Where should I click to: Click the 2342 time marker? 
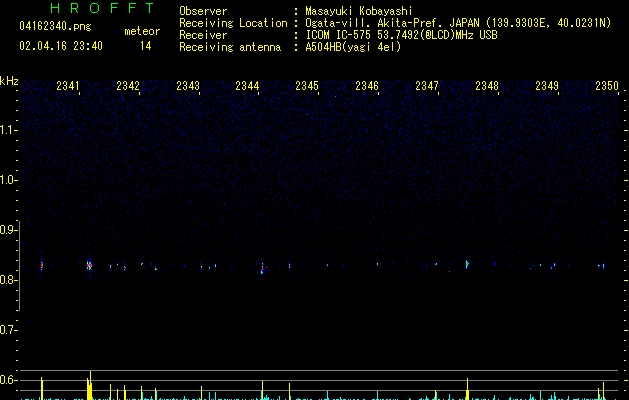128,86
